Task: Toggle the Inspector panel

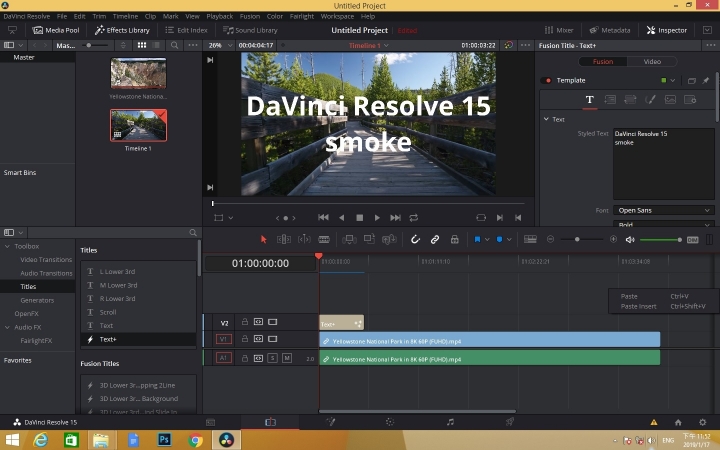Action: (x=667, y=30)
